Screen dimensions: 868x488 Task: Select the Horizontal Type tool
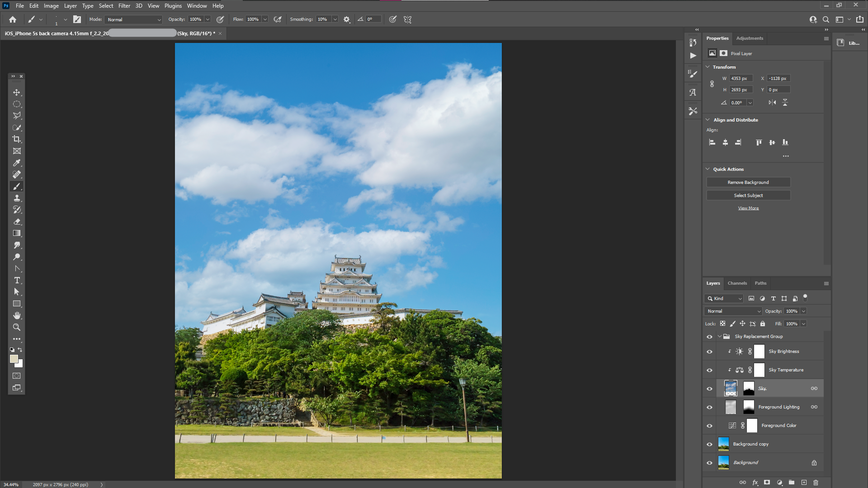[17, 280]
